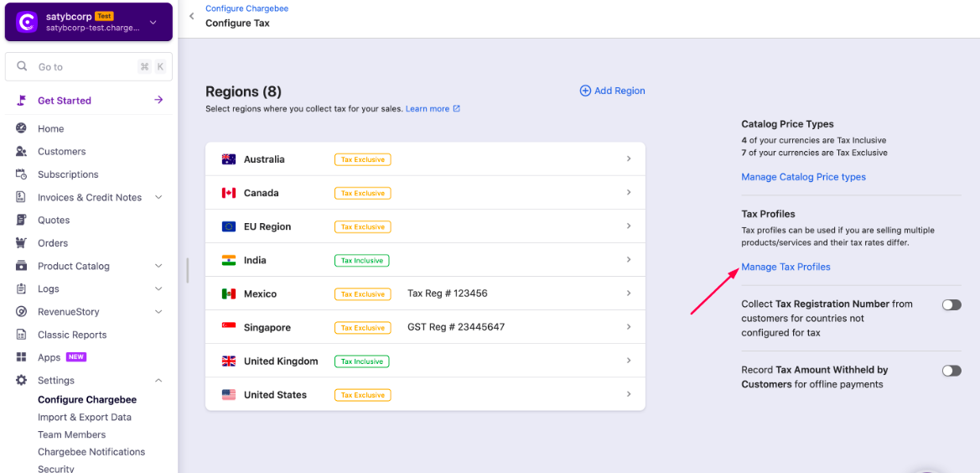Viewport: 980px width, 473px height.
Task: Click GST Reg # 23445647 text
Action: [455, 327]
